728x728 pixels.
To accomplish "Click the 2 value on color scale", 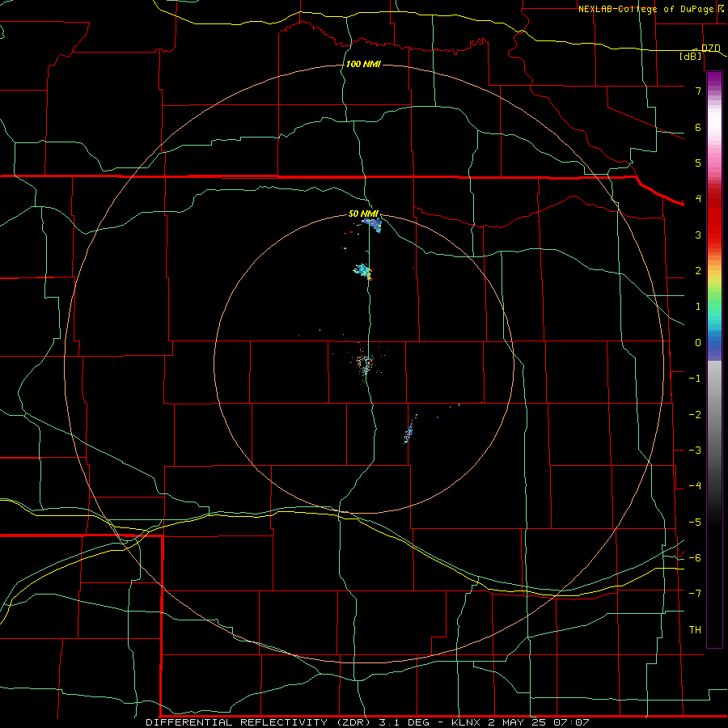I will pyautogui.click(x=698, y=271).
